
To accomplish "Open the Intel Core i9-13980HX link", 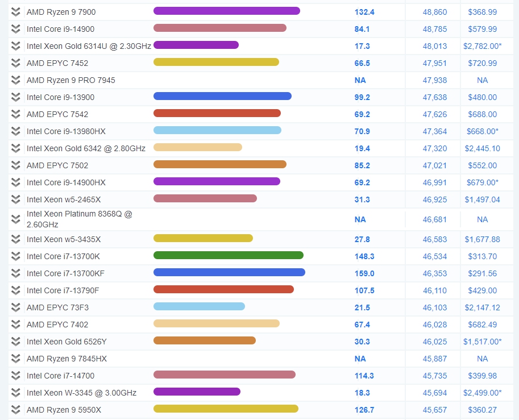I will [66, 131].
